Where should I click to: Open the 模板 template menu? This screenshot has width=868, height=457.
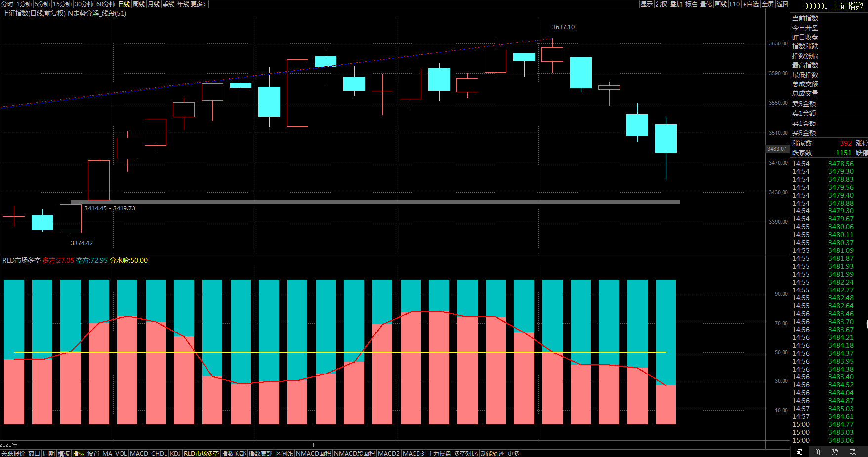[x=64, y=453]
